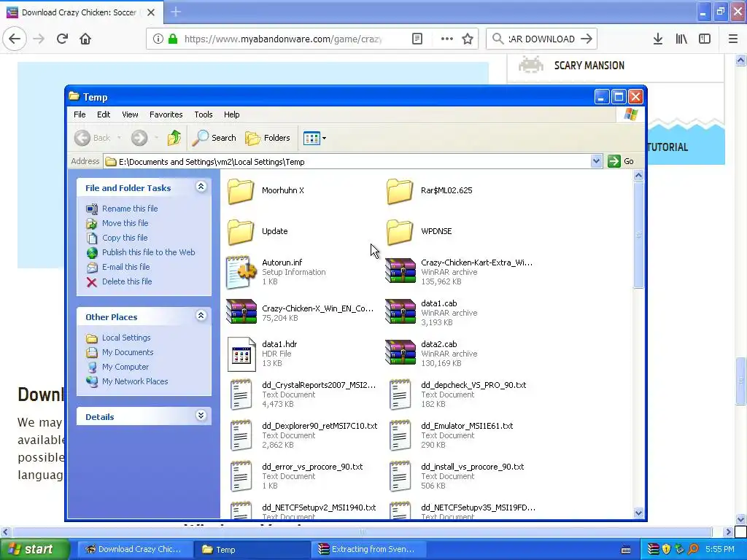Click the Back button in Explorer
The height and width of the screenshot is (560, 747).
[x=93, y=138]
